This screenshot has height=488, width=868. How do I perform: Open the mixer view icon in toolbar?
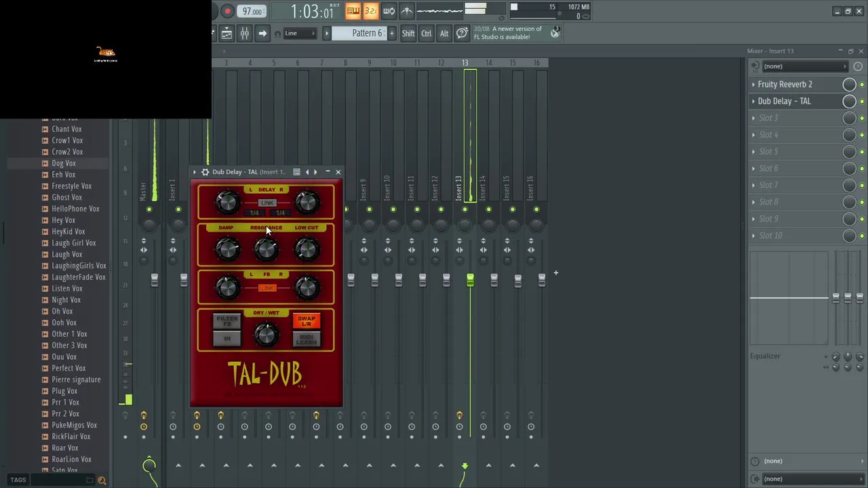(245, 33)
